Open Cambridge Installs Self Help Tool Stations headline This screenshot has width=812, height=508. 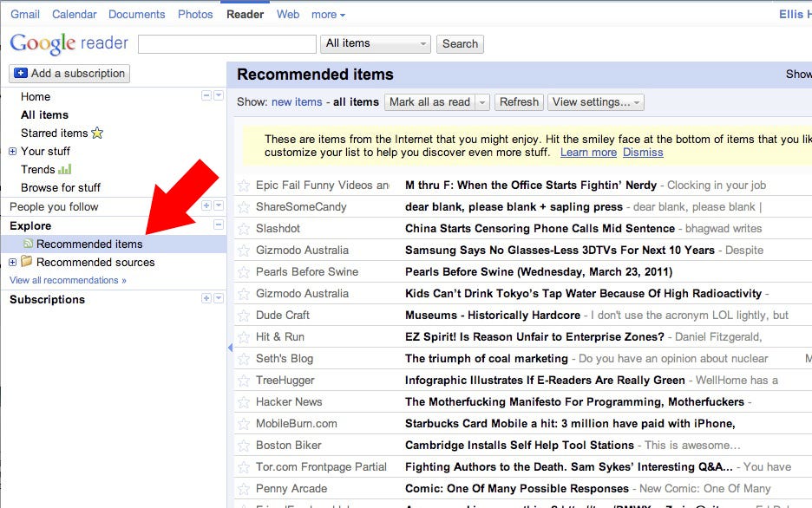pos(520,446)
